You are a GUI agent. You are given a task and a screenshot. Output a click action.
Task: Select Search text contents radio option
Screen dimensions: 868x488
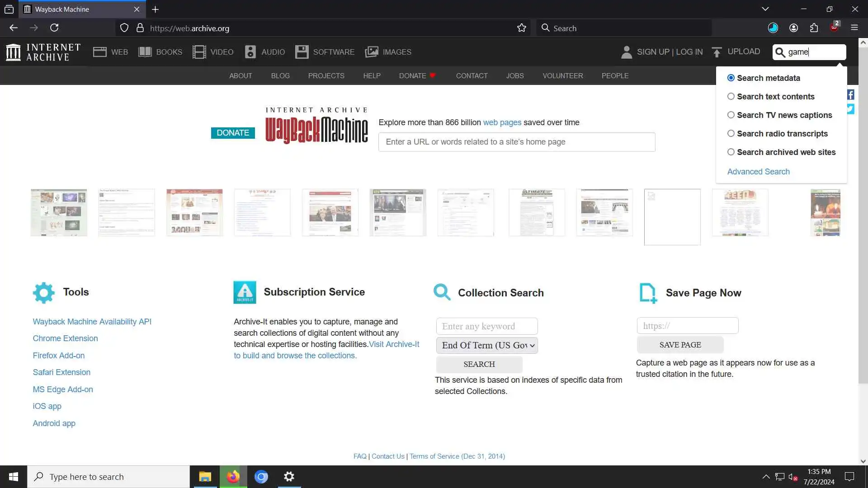(x=731, y=96)
